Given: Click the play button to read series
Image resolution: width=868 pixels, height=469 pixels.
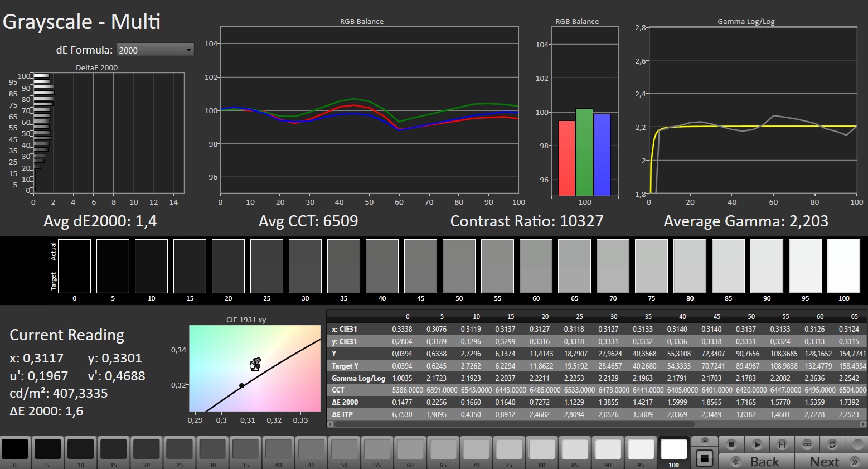Looking at the screenshot, I should tap(757, 444).
